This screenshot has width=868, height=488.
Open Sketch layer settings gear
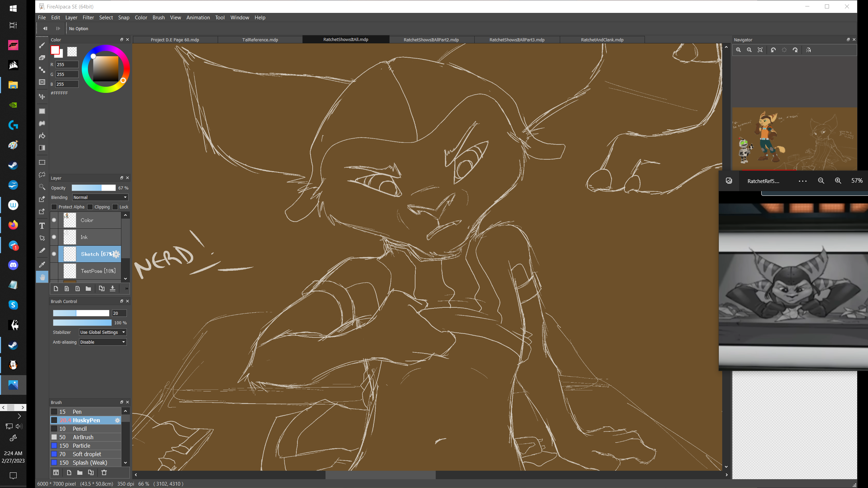116,254
